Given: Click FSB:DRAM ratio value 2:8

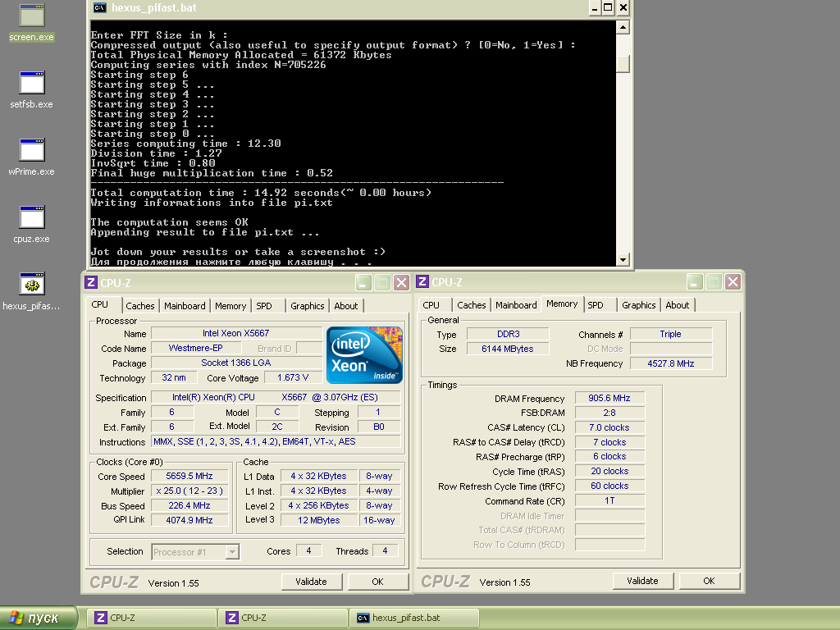Looking at the screenshot, I should click(609, 413).
